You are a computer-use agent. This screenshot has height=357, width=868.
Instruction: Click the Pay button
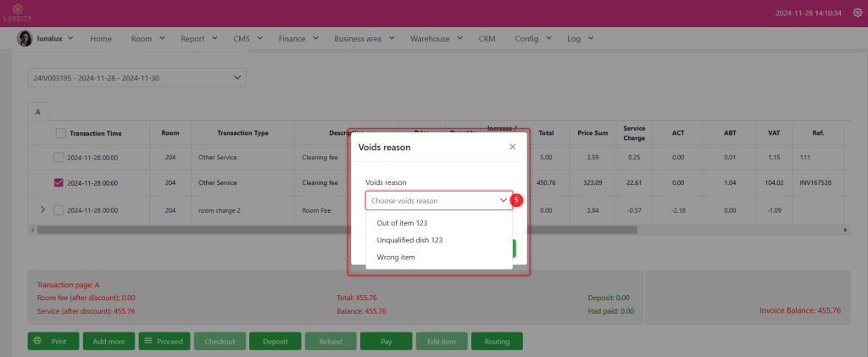click(x=386, y=341)
